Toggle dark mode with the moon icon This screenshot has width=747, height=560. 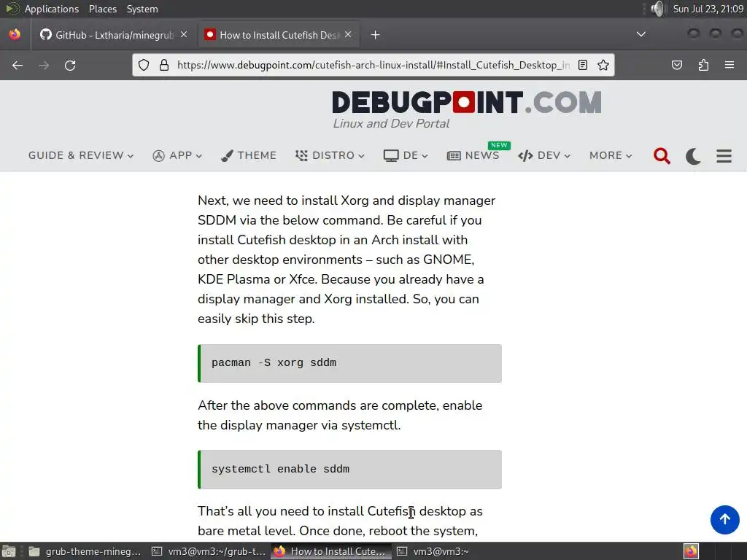693,156
